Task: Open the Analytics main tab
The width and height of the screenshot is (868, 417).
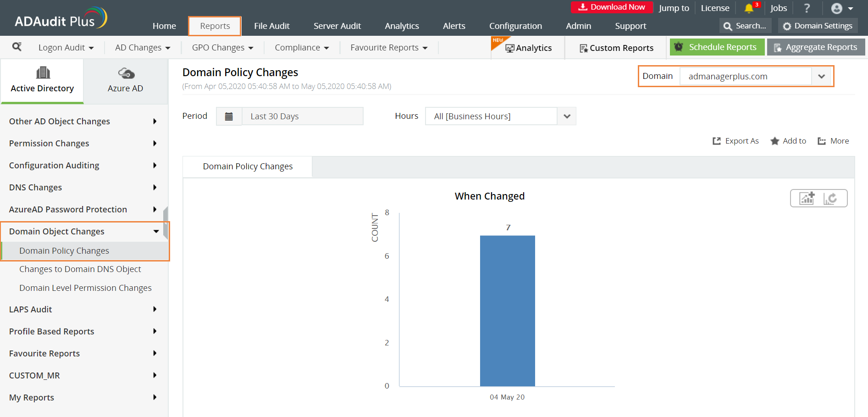Action: pyautogui.click(x=402, y=26)
